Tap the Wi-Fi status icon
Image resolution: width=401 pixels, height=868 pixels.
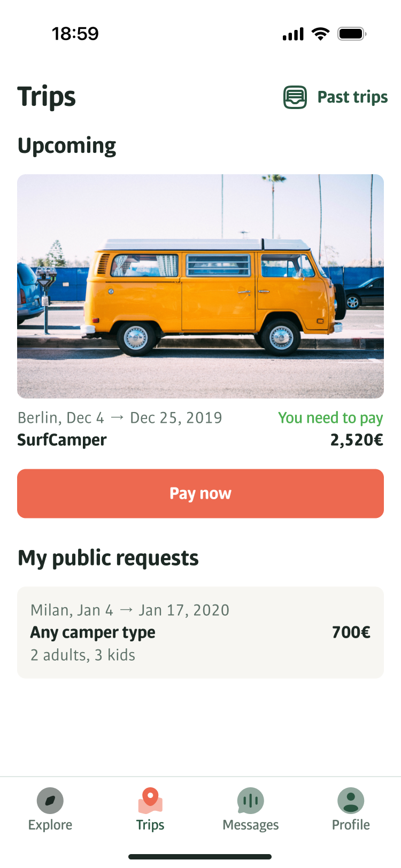click(x=321, y=34)
